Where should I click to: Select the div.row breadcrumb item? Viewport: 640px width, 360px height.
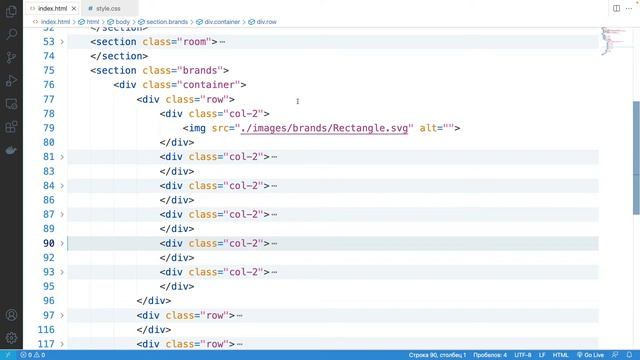267,22
